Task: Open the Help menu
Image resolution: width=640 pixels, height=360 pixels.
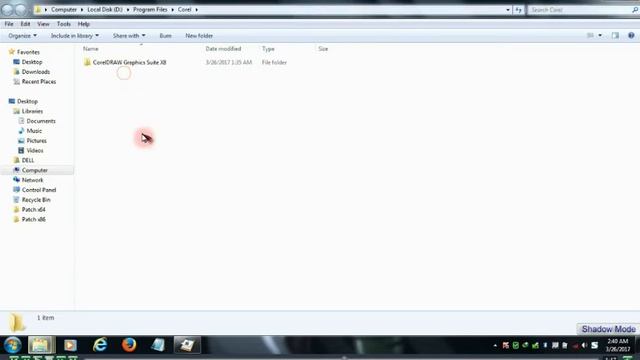Action: (84, 24)
